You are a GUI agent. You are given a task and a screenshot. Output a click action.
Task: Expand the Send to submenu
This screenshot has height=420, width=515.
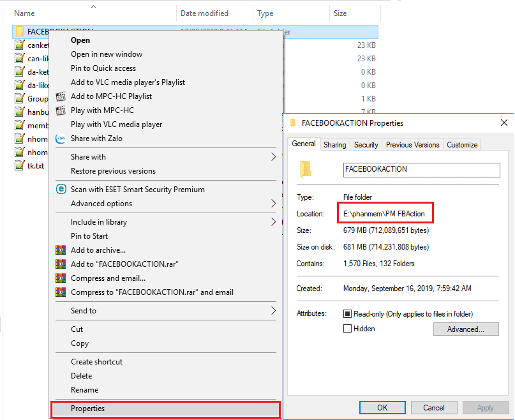(x=274, y=311)
